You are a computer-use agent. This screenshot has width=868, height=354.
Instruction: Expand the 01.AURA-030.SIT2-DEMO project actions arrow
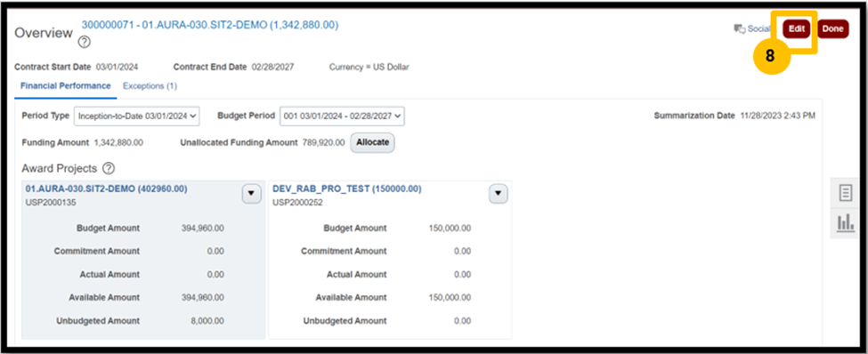pos(252,194)
